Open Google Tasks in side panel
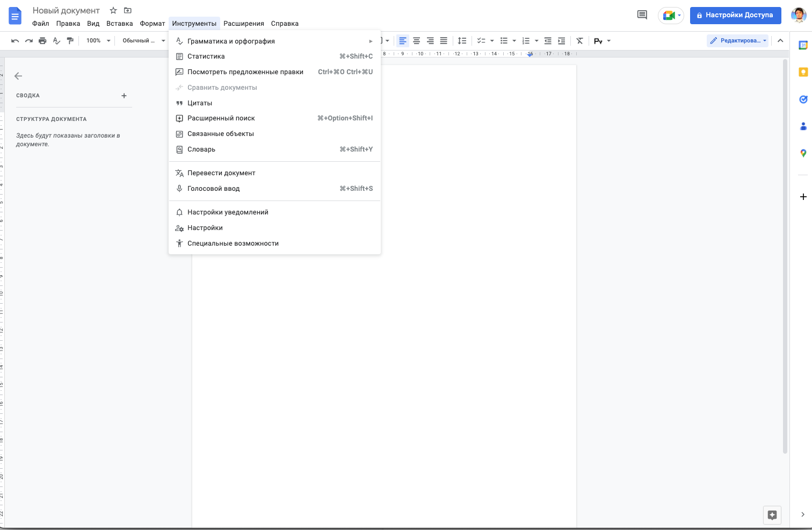The image size is (812, 530). [x=803, y=99]
